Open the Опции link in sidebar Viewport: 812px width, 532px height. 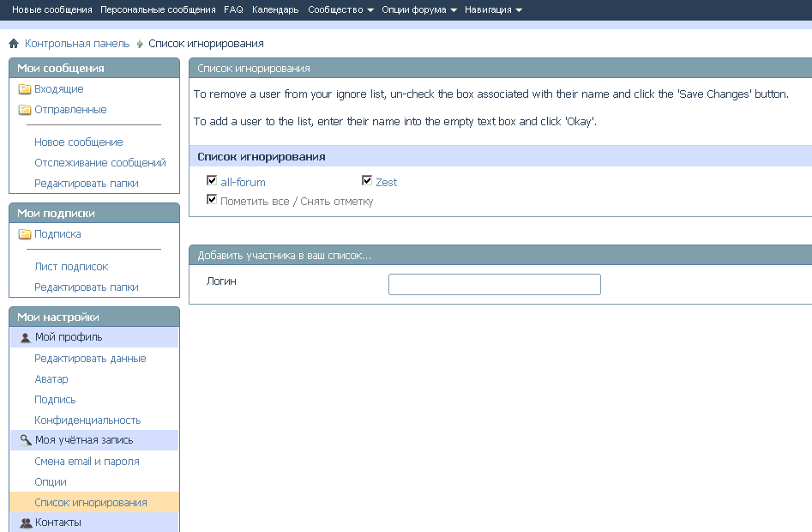pyautogui.click(x=51, y=482)
